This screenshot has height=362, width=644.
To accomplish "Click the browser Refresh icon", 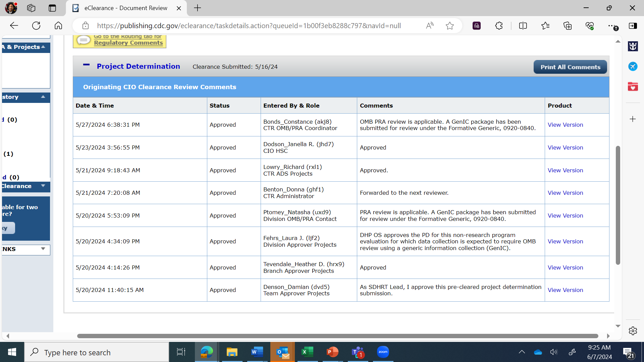I will tap(36, 26).
